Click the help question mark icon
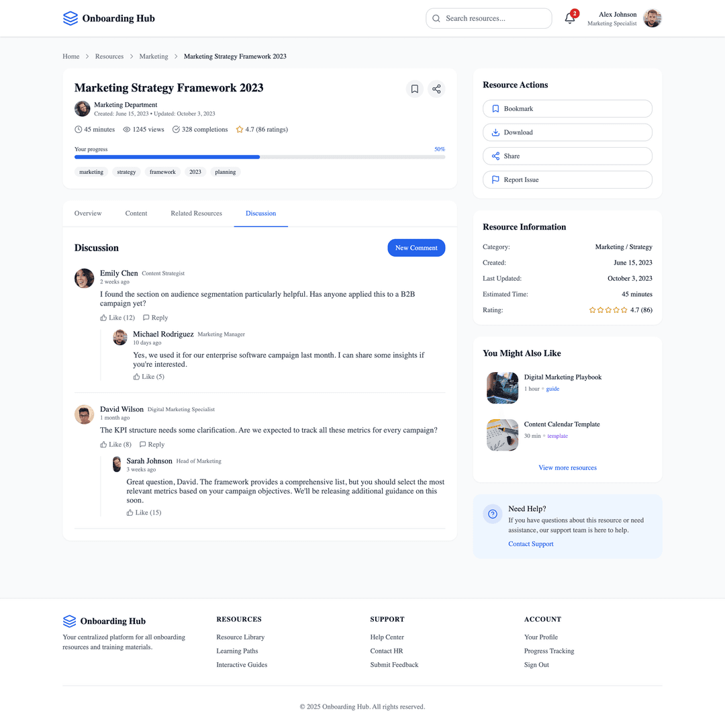 click(x=493, y=514)
